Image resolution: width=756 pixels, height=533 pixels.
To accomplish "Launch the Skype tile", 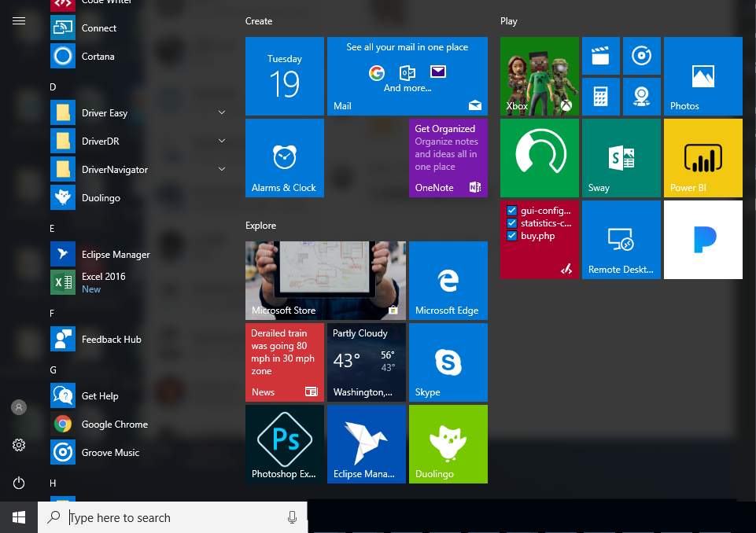I will (x=448, y=362).
